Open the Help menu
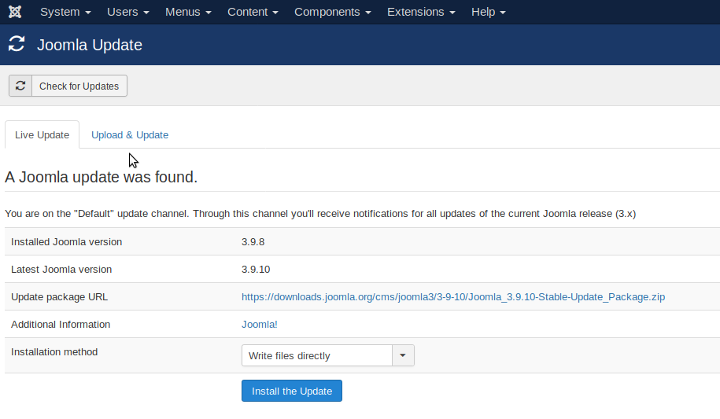Image resolution: width=720 pixels, height=419 pixels. (488, 12)
